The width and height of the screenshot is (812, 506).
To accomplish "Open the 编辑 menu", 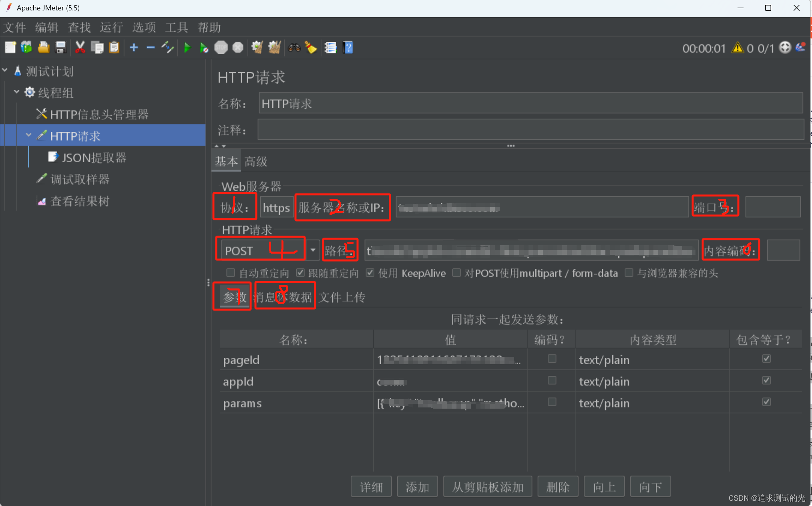I will coord(47,27).
